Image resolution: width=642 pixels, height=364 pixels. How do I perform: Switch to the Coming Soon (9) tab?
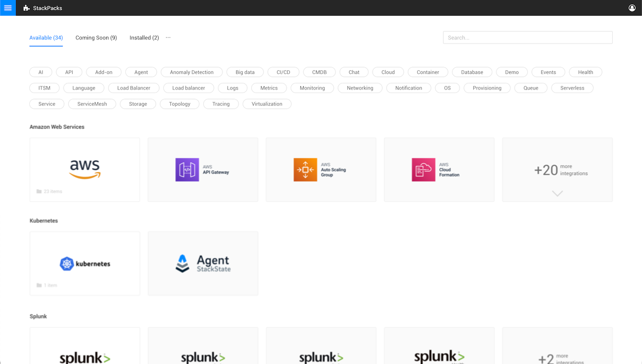96,38
